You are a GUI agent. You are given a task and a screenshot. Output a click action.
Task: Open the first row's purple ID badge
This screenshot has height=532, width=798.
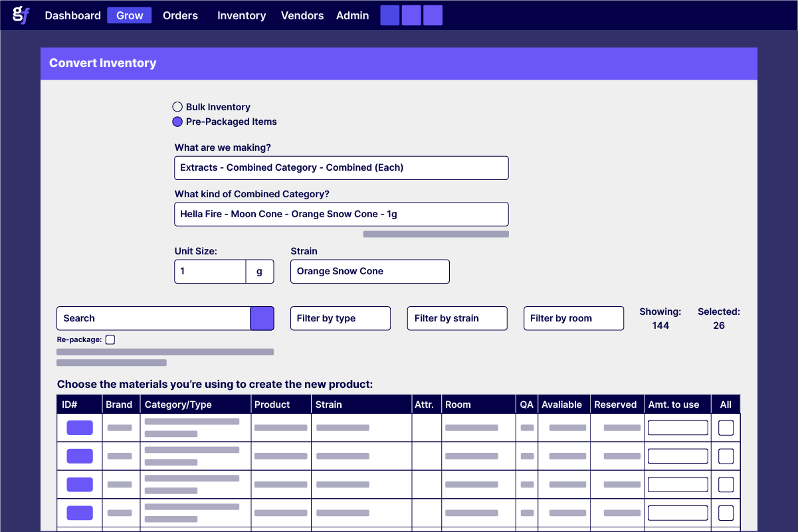[80, 428]
